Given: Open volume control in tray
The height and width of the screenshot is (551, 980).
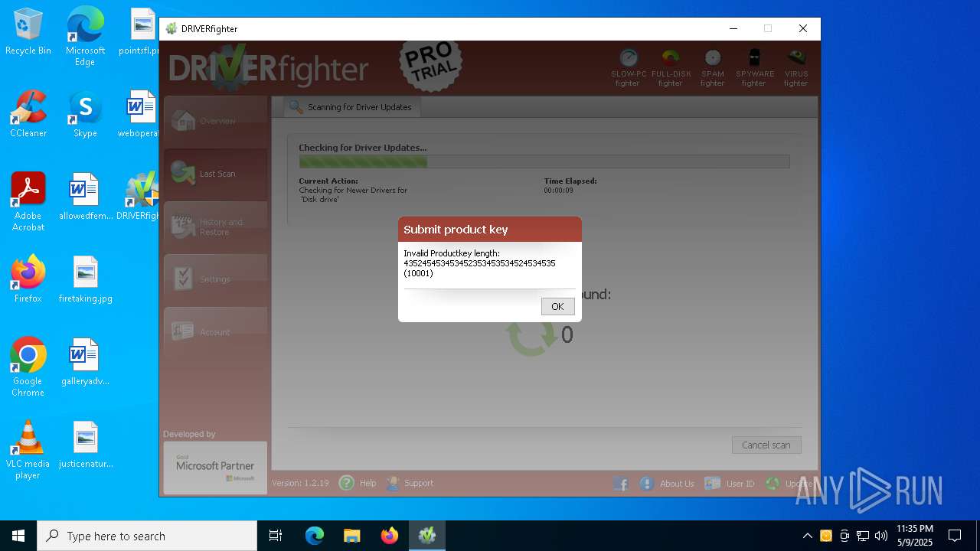Looking at the screenshot, I should pyautogui.click(x=881, y=536).
